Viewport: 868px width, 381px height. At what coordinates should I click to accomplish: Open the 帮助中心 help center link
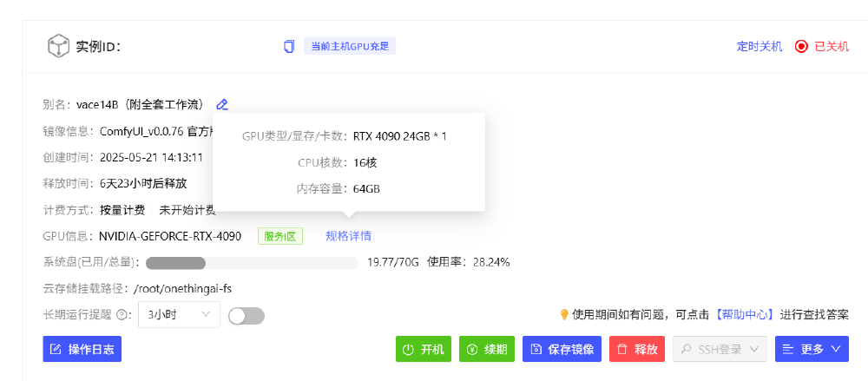(x=745, y=315)
